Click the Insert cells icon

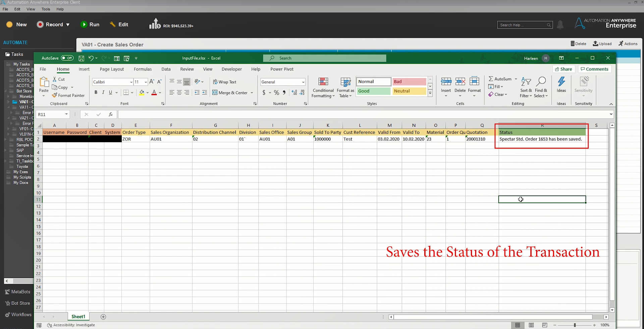pos(446,81)
